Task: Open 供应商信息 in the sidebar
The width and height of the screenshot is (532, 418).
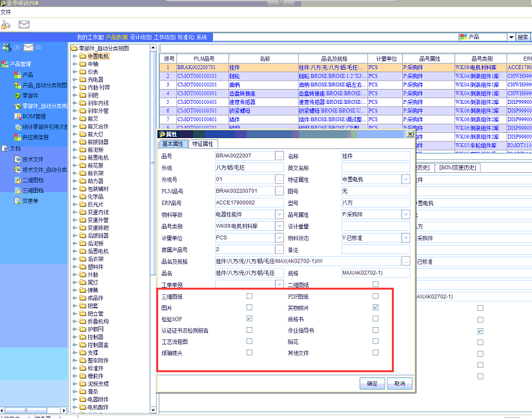Action: 35,137
